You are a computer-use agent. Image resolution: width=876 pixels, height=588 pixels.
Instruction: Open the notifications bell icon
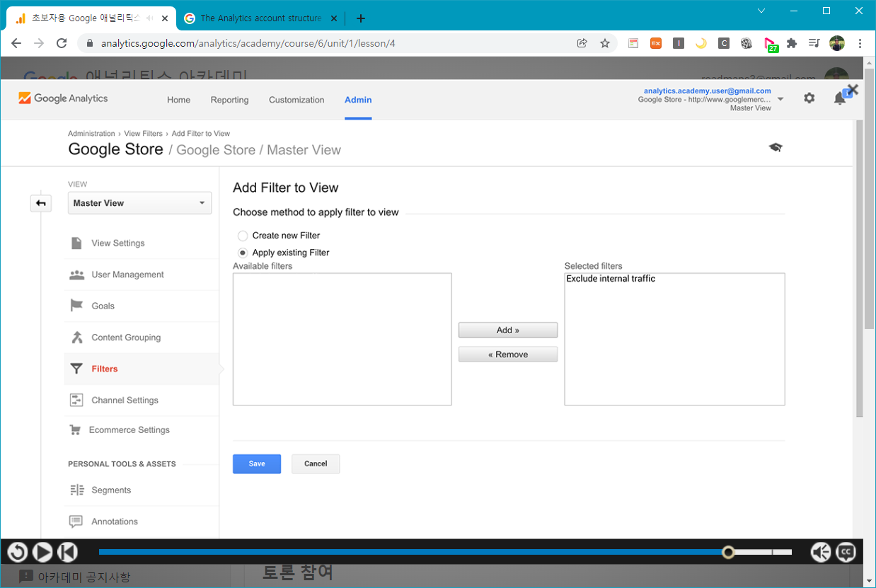[x=840, y=98]
